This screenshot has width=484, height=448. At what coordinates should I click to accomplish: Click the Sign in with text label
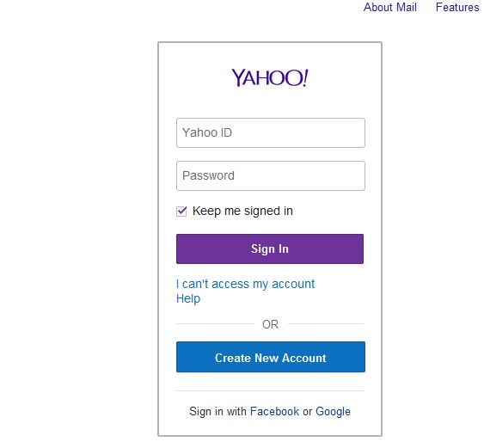217,412
